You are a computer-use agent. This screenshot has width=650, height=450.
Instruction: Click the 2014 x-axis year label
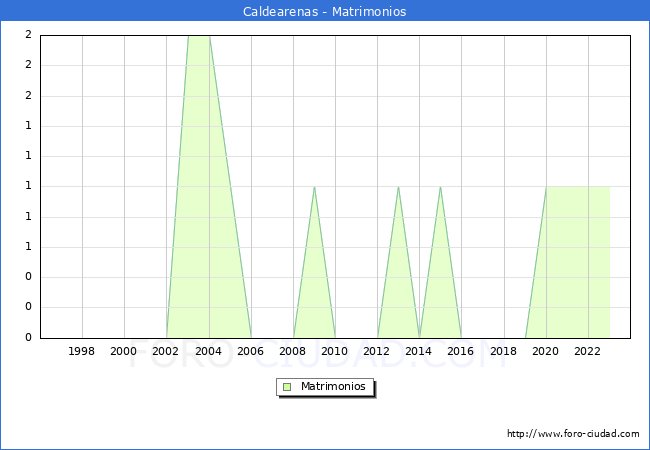point(419,351)
